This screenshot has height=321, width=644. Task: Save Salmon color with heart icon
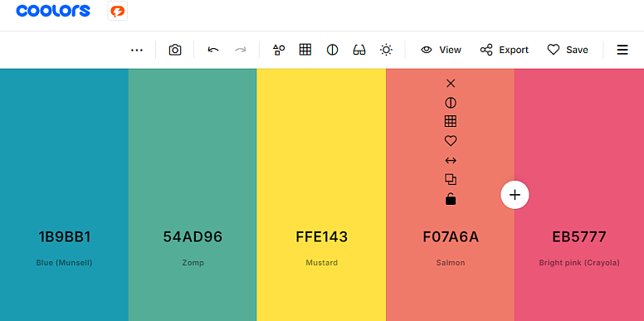point(451,141)
